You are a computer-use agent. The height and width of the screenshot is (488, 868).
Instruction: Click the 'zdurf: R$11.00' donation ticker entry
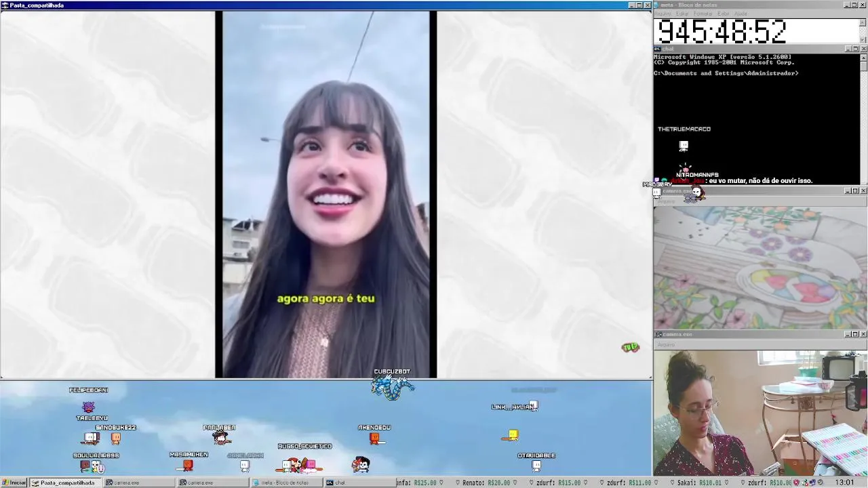pos(629,483)
